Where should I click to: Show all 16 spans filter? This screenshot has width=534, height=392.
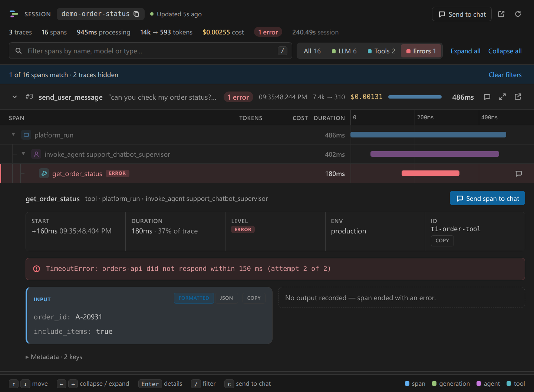(x=312, y=51)
